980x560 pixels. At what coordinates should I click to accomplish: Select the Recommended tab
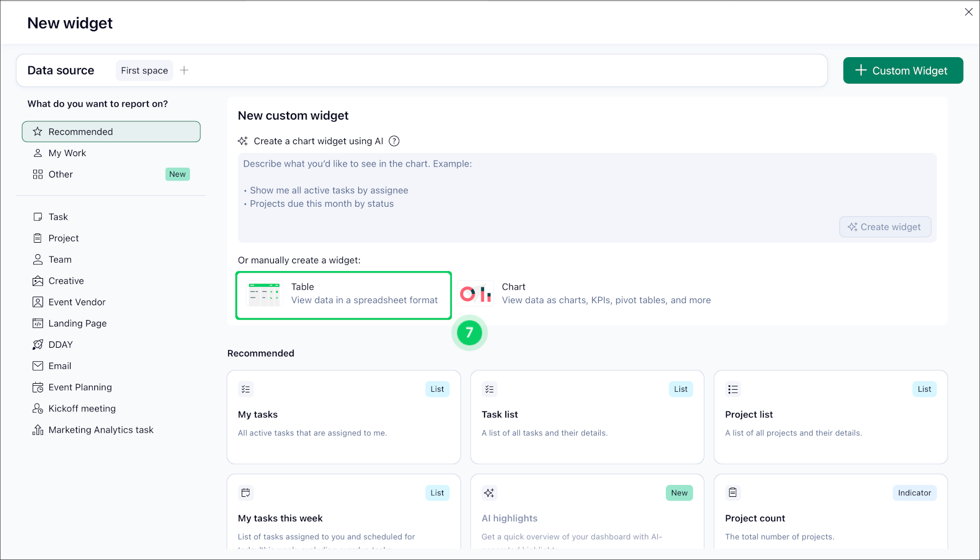[111, 132]
